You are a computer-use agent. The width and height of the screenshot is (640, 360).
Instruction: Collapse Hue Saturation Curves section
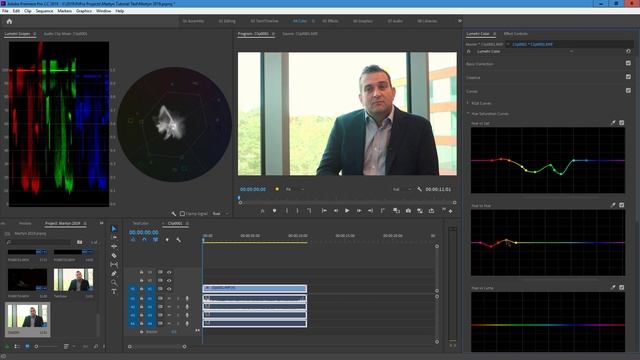(x=468, y=113)
